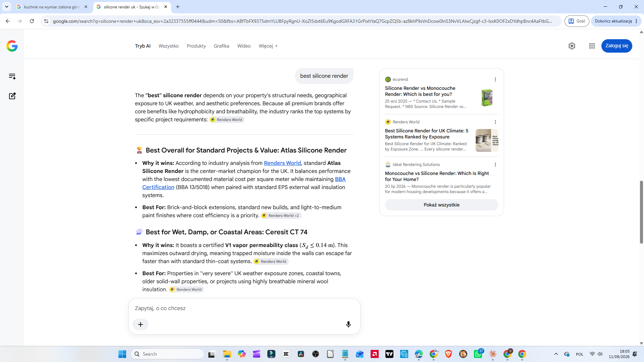Click the Renders World article thumbnail
The width and height of the screenshot is (644, 362).
coord(487,140)
